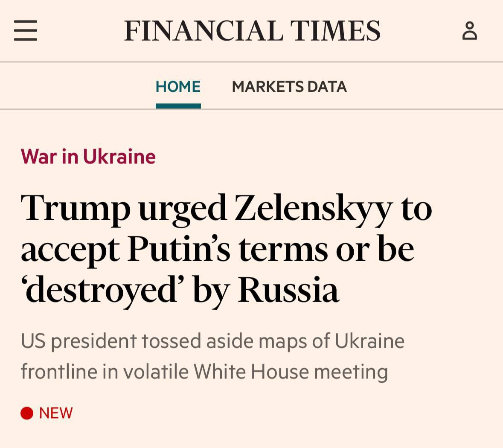Click the word FINANCIAL in the masthead
The image size is (503, 448).
tap(203, 31)
